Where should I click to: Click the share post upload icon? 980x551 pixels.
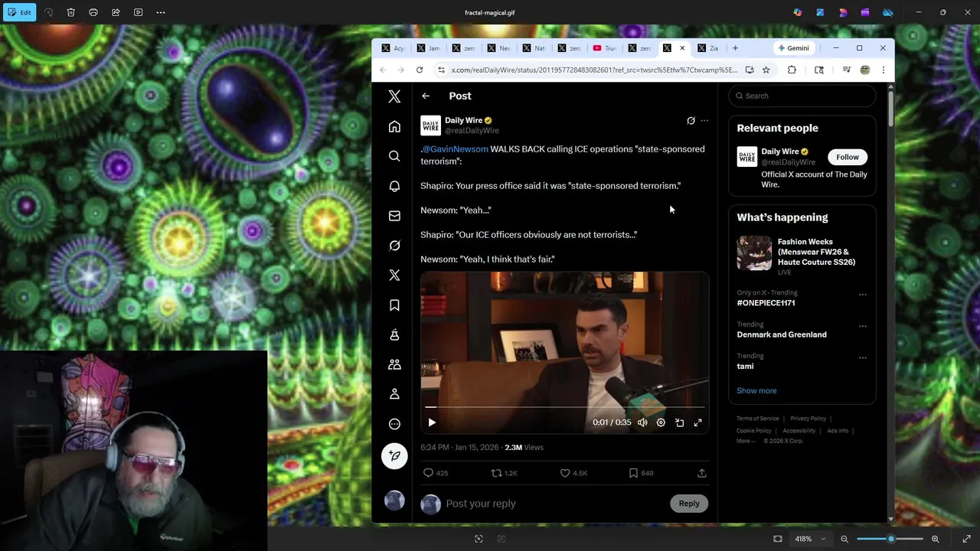701,473
